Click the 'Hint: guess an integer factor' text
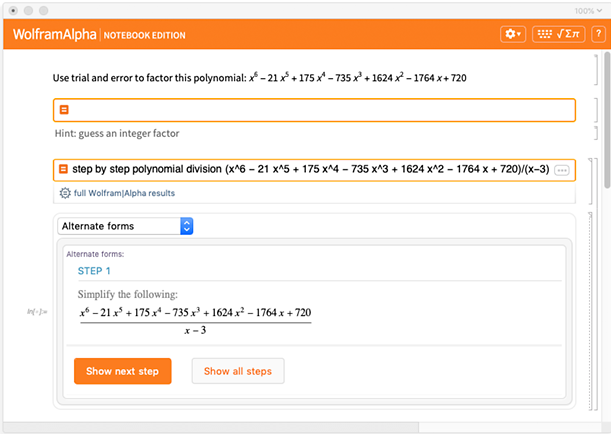Screen dimensions: 611x434 (x=117, y=133)
